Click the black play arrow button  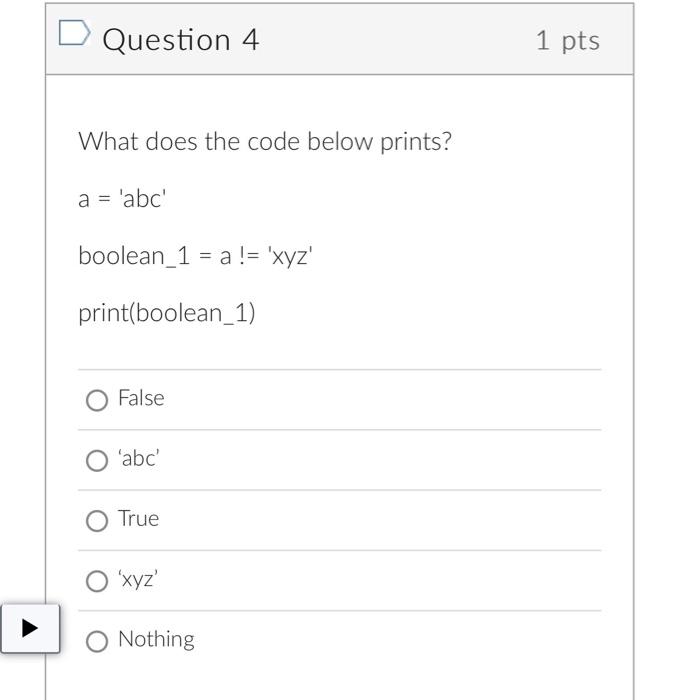(30, 628)
